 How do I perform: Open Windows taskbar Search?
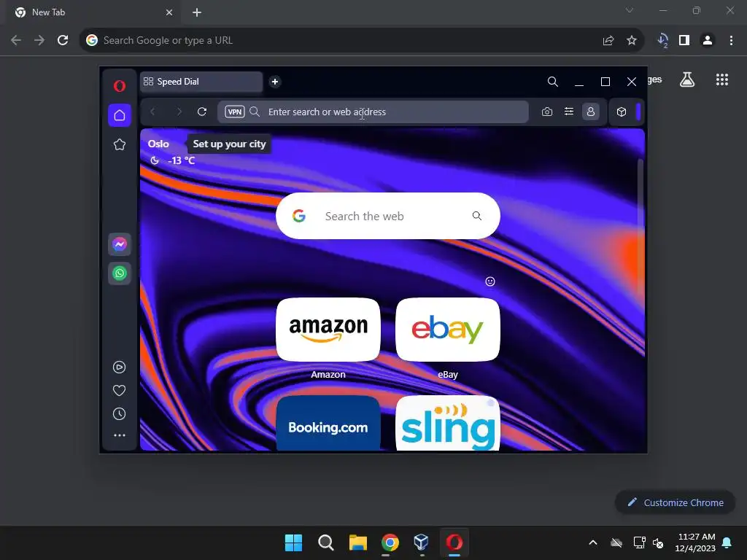326,542
